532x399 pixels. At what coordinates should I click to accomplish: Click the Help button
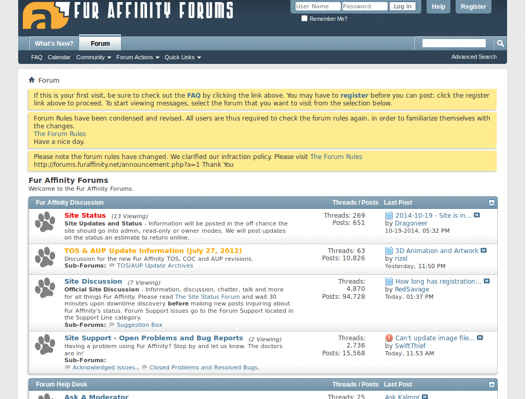pyautogui.click(x=438, y=6)
